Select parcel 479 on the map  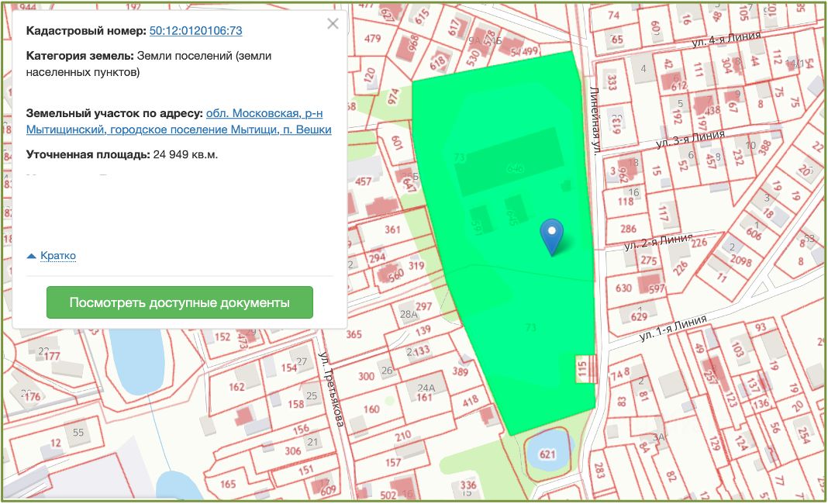[372, 38]
